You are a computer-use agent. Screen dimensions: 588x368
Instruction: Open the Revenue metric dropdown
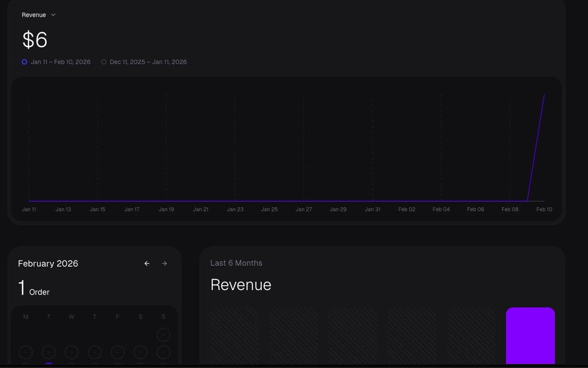click(39, 15)
